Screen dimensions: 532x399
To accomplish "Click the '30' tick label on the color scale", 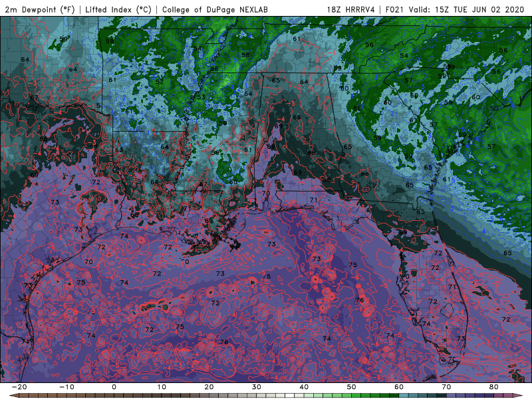I will click(x=257, y=387).
